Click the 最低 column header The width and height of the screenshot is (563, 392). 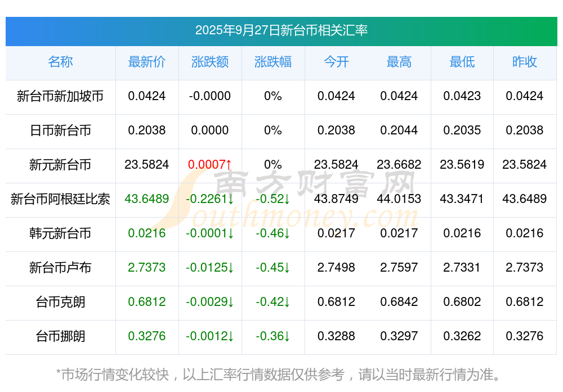tap(462, 62)
